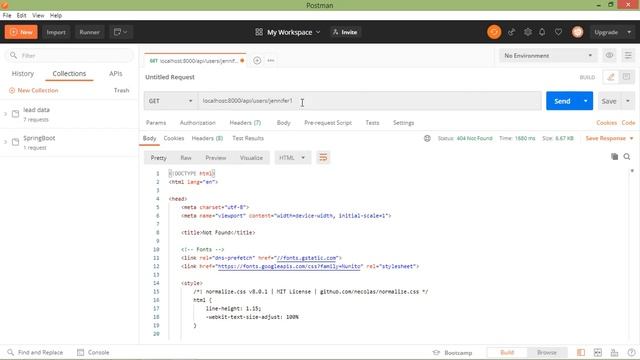The image size is (640, 360).
Task: Click the help question mark icon in status bar
Action: point(631,353)
